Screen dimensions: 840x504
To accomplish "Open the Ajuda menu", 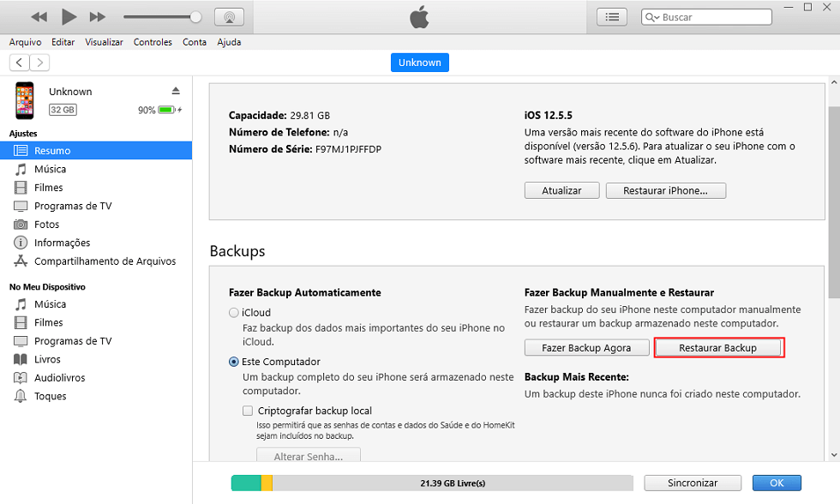I will [230, 42].
